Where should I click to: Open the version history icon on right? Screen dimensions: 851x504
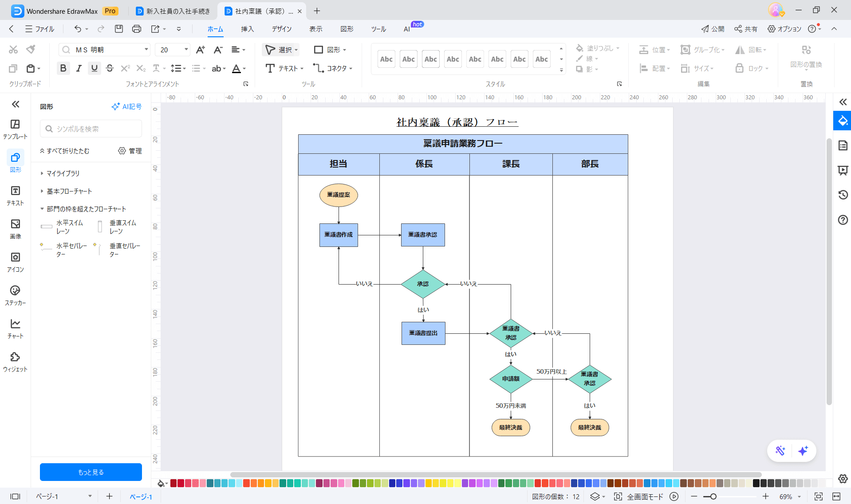click(843, 195)
